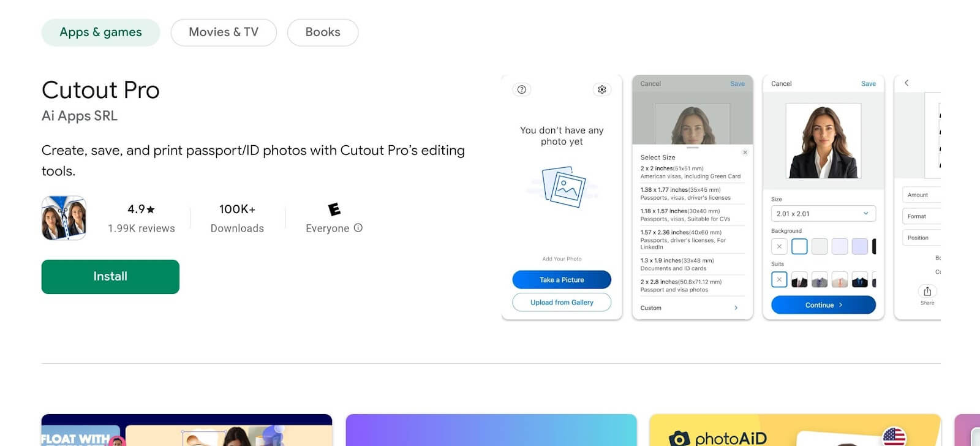This screenshot has width=980, height=446.
Task: Click the US flag icon on photoAiD banner
Action: click(894, 436)
